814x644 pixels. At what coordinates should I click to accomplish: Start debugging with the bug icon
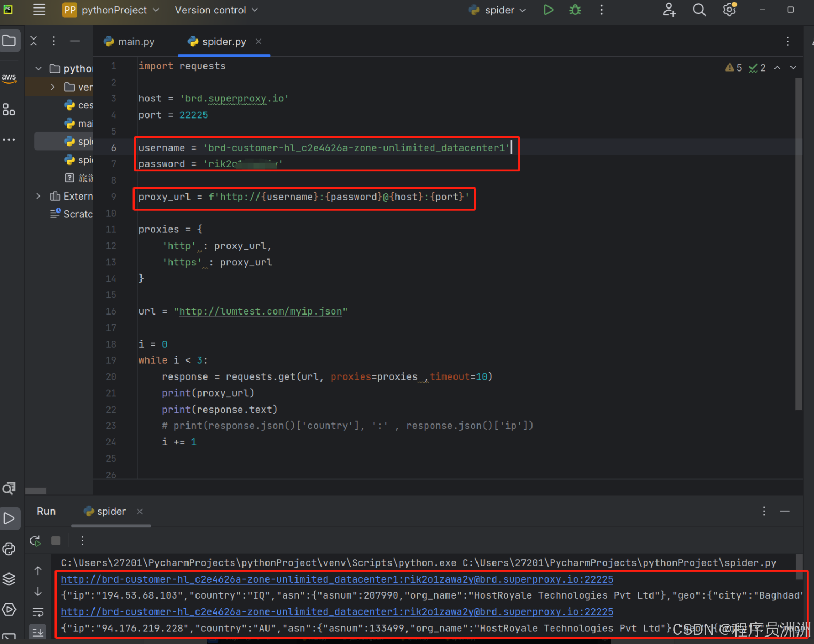(x=575, y=10)
